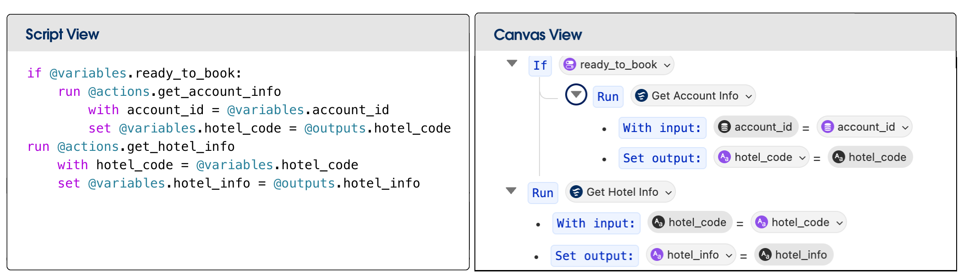
Task: Click the Script View header
Action: [x=62, y=34]
